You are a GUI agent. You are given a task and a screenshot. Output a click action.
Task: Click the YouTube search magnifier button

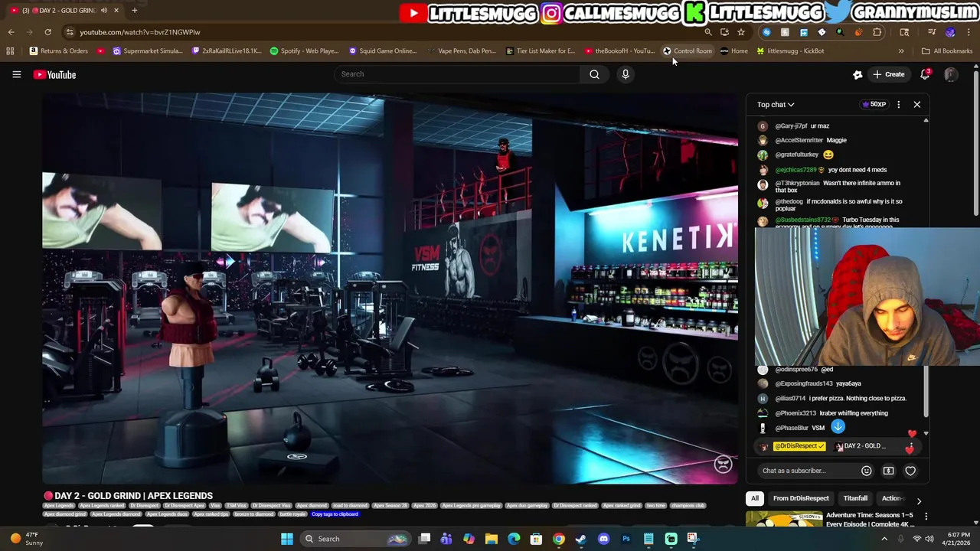click(x=594, y=74)
